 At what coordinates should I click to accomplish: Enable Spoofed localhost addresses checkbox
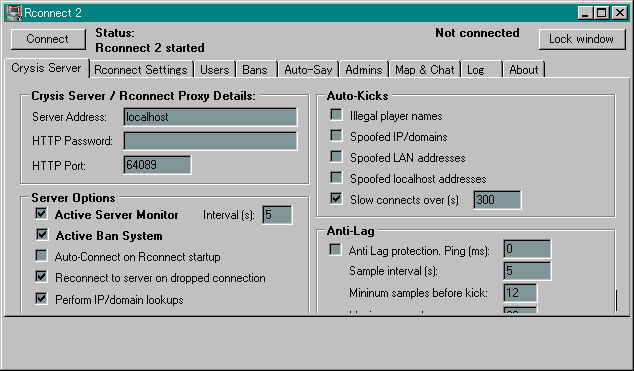click(x=336, y=177)
